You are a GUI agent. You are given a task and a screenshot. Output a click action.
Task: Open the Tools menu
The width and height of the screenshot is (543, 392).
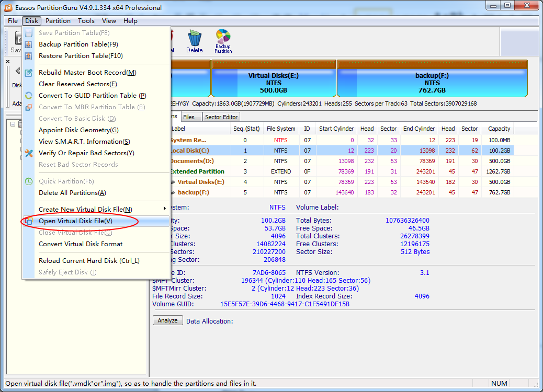click(x=86, y=21)
